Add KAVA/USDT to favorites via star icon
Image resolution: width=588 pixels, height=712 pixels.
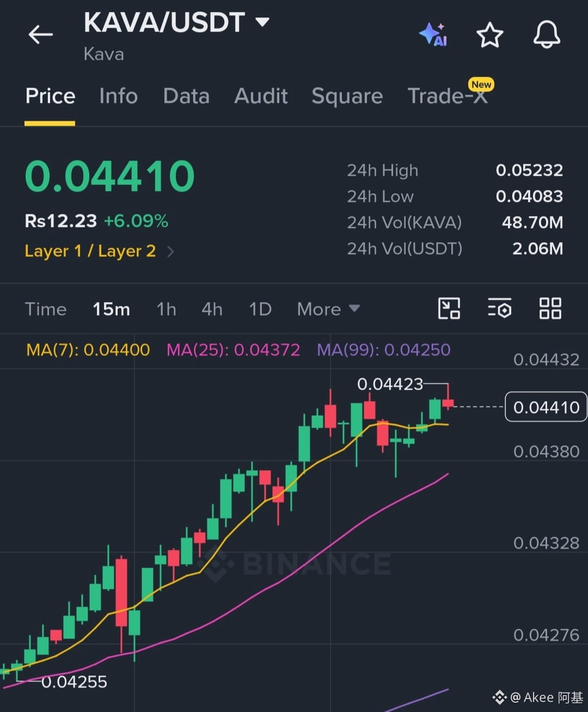click(x=489, y=35)
